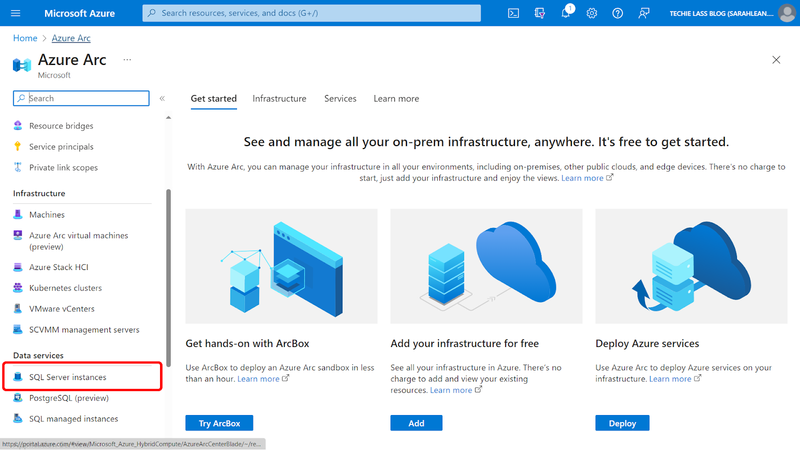Image resolution: width=800 pixels, height=450 pixels.
Task: Click the Service principals key icon
Action: 18,146
